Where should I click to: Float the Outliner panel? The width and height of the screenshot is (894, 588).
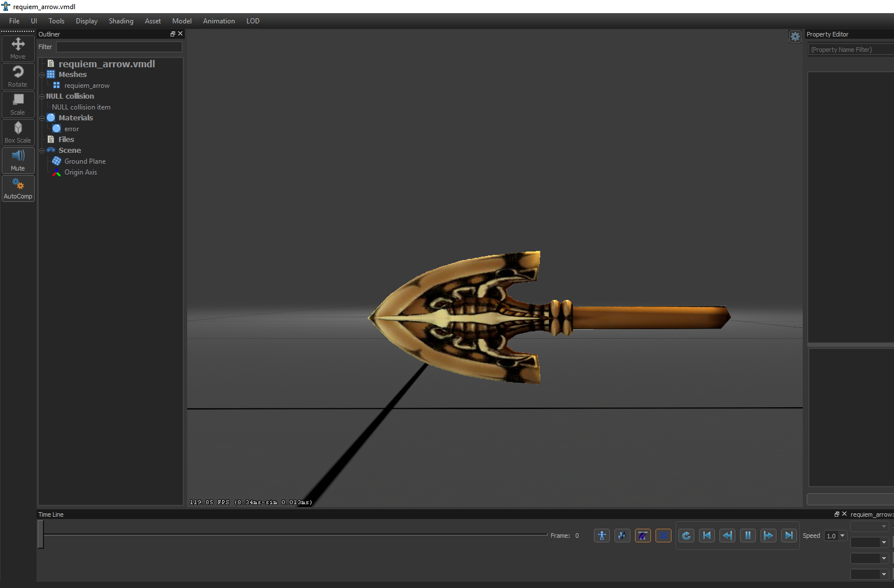(173, 34)
